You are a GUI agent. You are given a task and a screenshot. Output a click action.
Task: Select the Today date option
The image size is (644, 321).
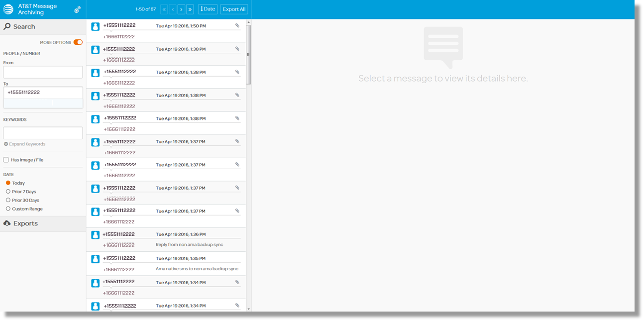point(8,183)
